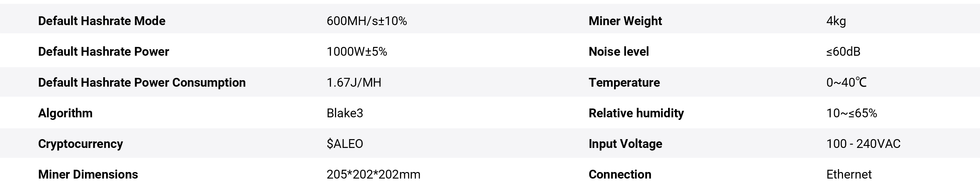Click the Default Hashrate Power label

(x=104, y=52)
